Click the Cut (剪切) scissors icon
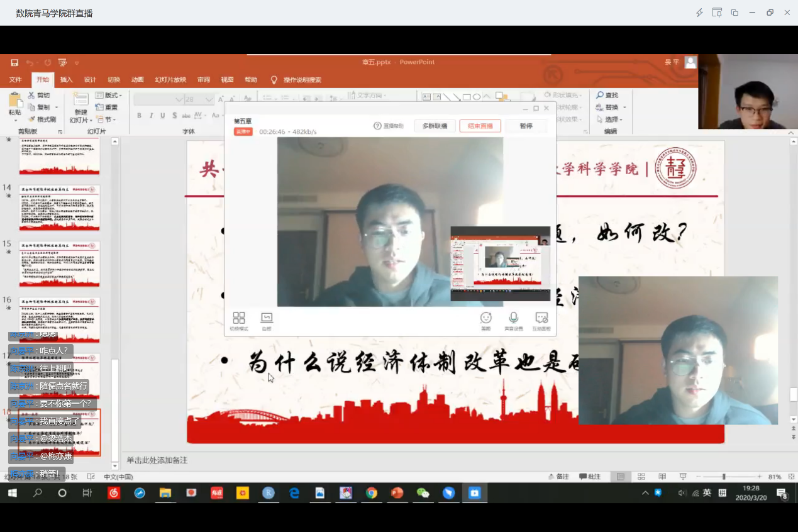798x532 pixels. tap(31, 96)
